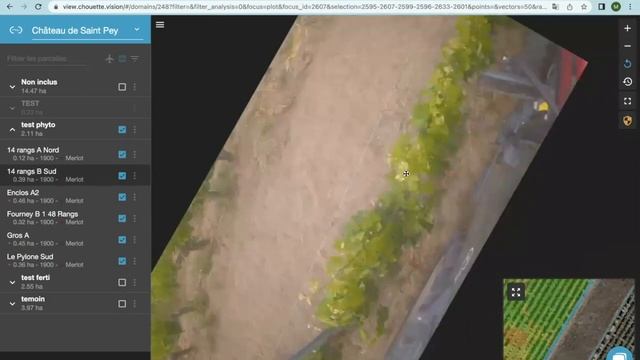
Task: Click the grid view icon in filter bar
Action: pos(122,59)
